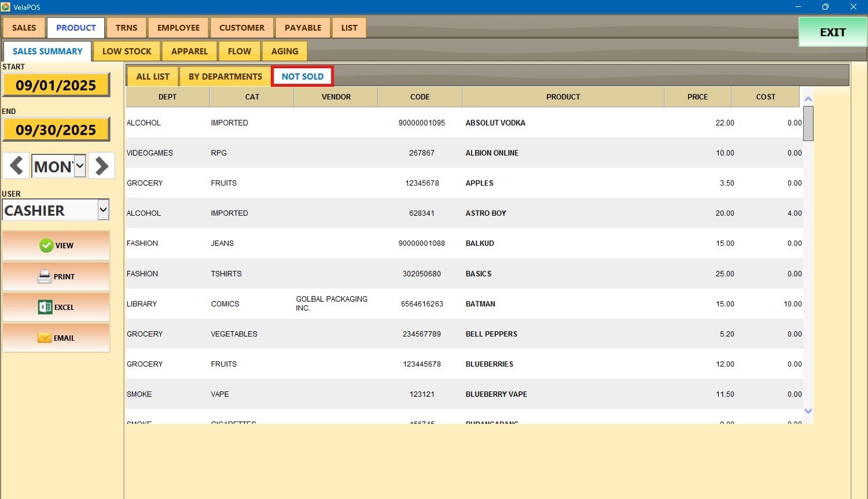Viewport: 868px width, 499px height.
Task: Open the CUSTOMER main tab
Action: [x=241, y=28]
